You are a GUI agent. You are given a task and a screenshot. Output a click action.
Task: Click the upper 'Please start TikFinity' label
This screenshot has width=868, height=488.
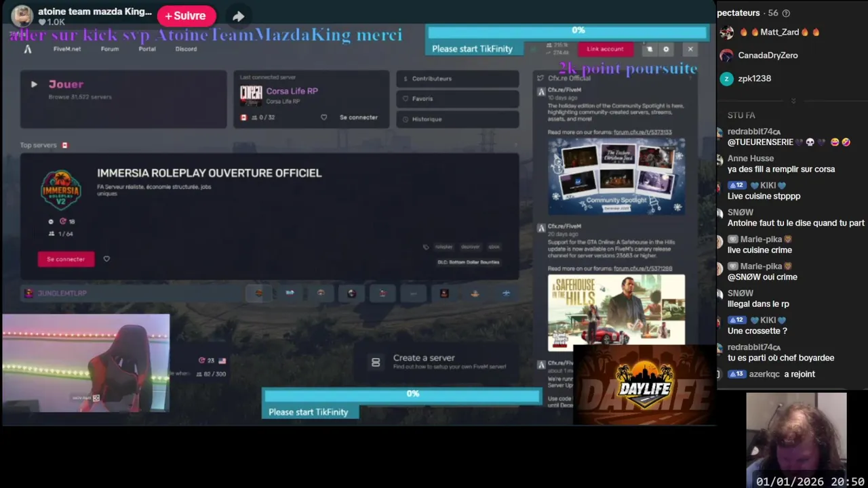(473, 49)
